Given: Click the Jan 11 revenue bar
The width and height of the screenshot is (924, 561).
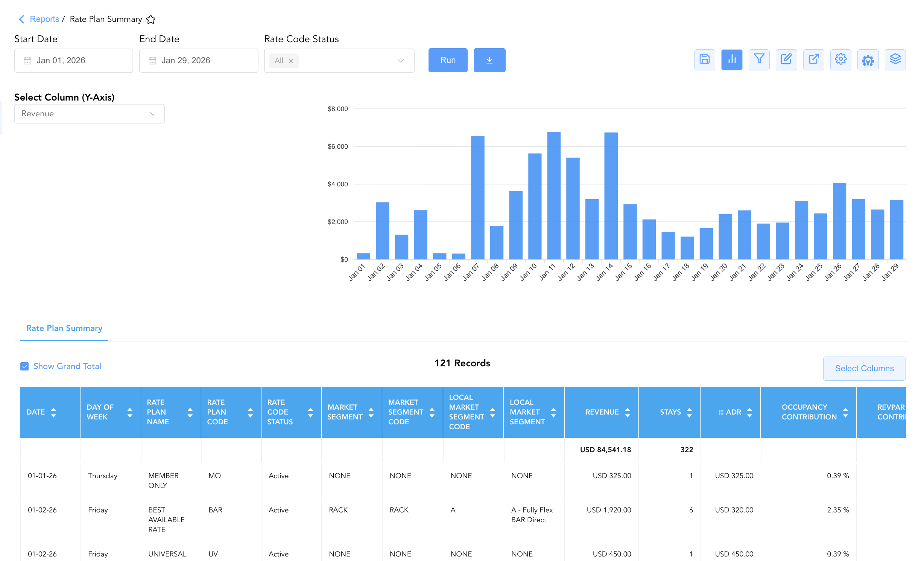Looking at the screenshot, I should [554, 195].
